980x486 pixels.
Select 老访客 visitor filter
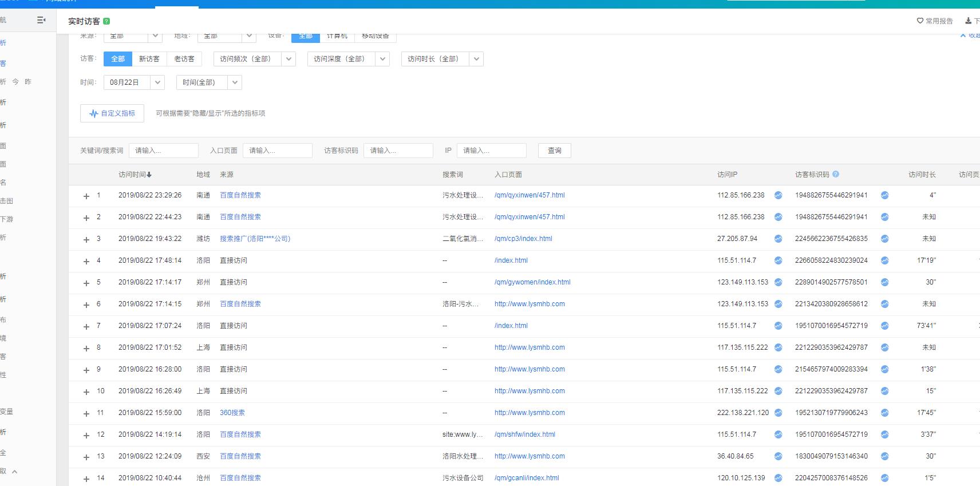tap(184, 59)
